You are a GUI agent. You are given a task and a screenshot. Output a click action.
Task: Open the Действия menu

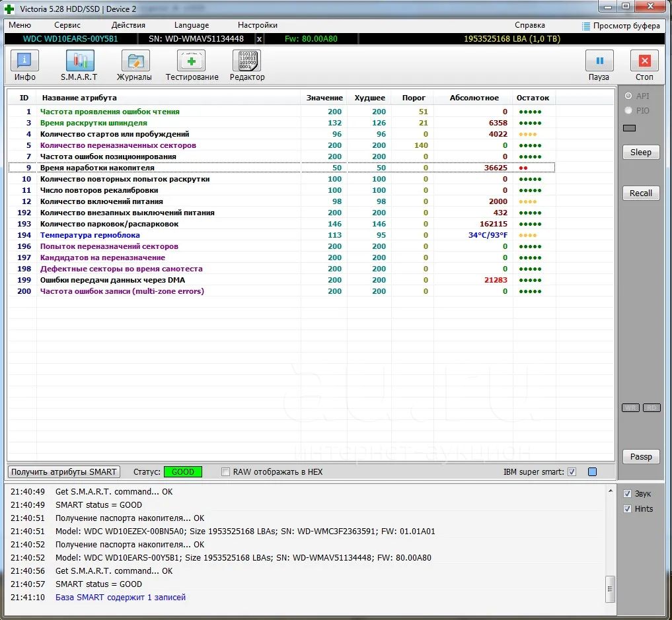pyautogui.click(x=128, y=25)
